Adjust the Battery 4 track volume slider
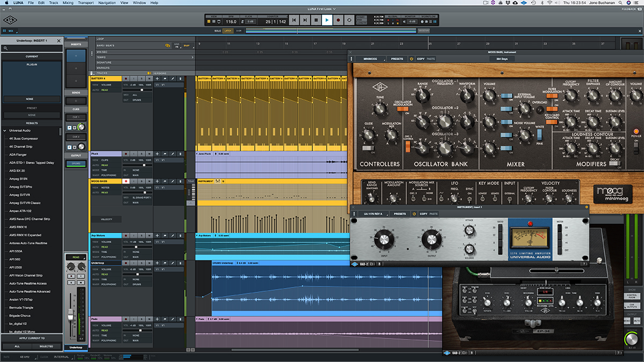This screenshot has width=644, height=362. pos(137,90)
